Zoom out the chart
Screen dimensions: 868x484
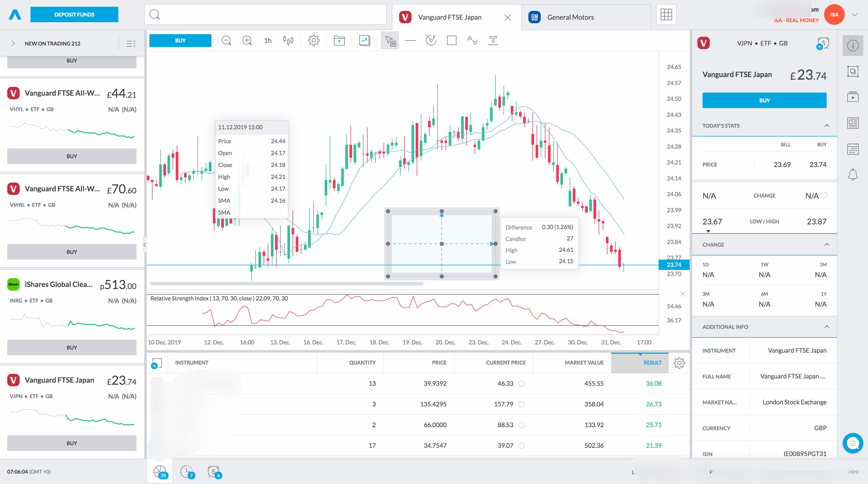226,40
